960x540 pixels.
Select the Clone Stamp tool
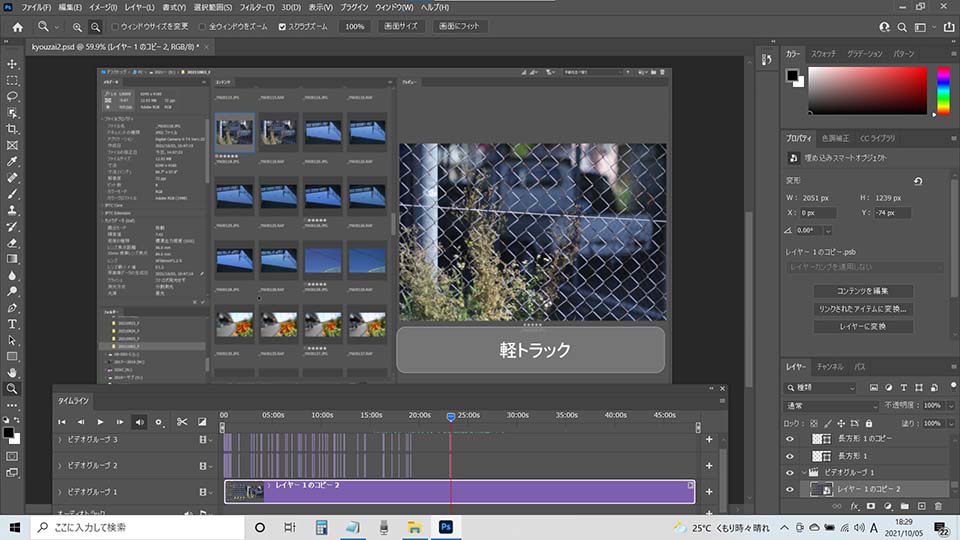click(12, 210)
